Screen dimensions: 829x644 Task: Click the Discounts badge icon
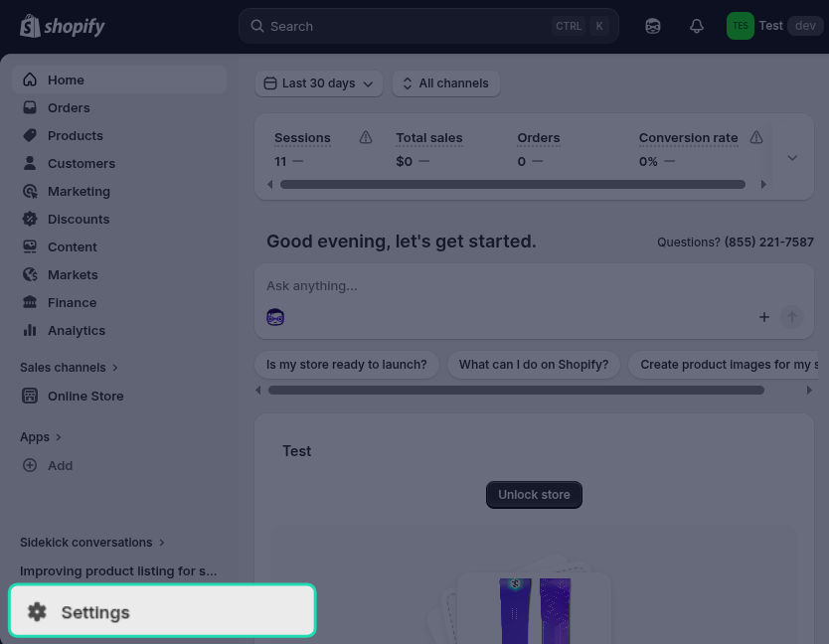tap(30, 219)
